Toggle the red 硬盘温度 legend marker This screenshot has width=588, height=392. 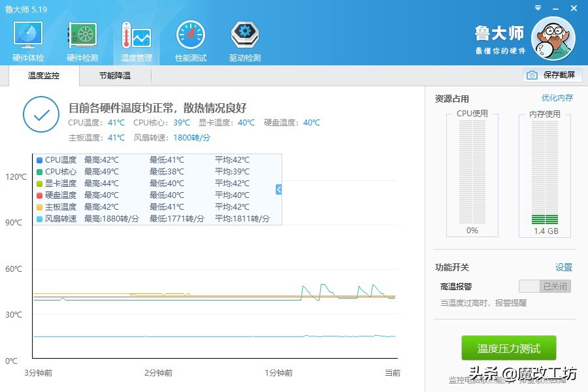click(x=40, y=195)
